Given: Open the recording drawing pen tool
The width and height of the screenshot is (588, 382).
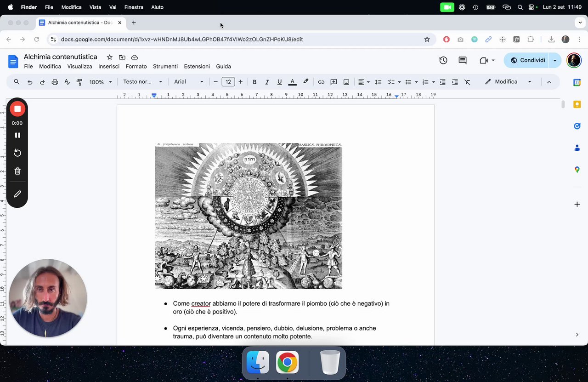Looking at the screenshot, I should 17,194.
